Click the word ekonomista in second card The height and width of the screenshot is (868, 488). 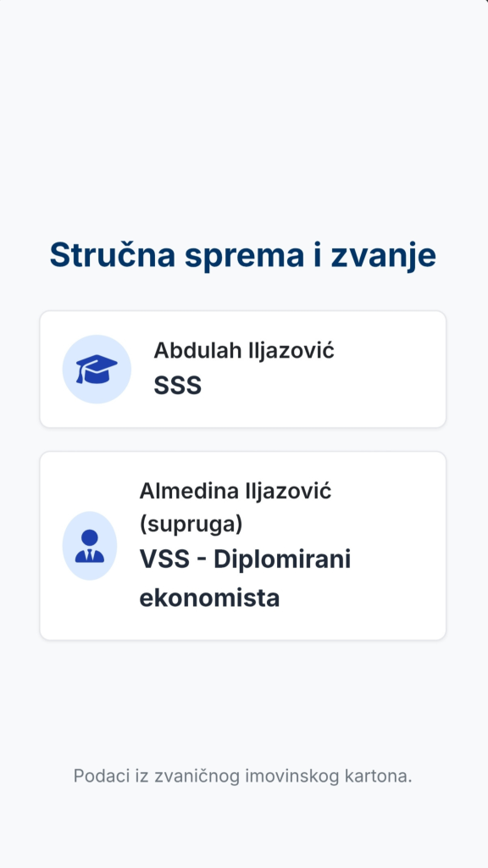pyautogui.click(x=209, y=598)
